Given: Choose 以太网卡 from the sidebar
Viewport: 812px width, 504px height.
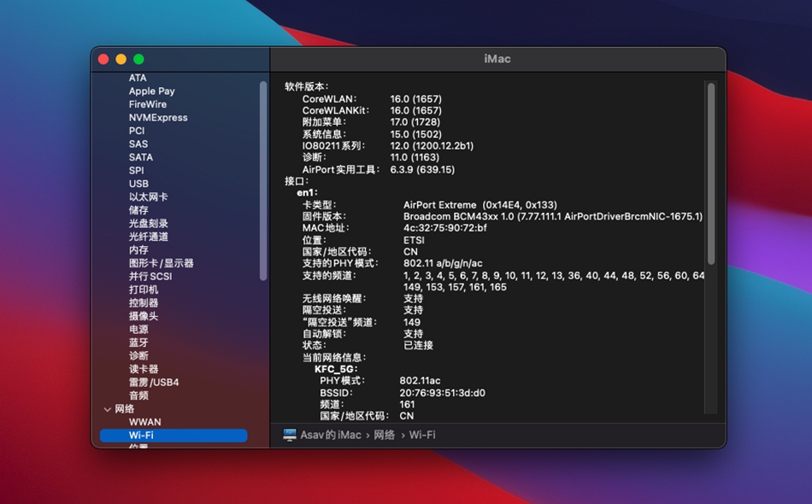Looking at the screenshot, I should (x=149, y=197).
